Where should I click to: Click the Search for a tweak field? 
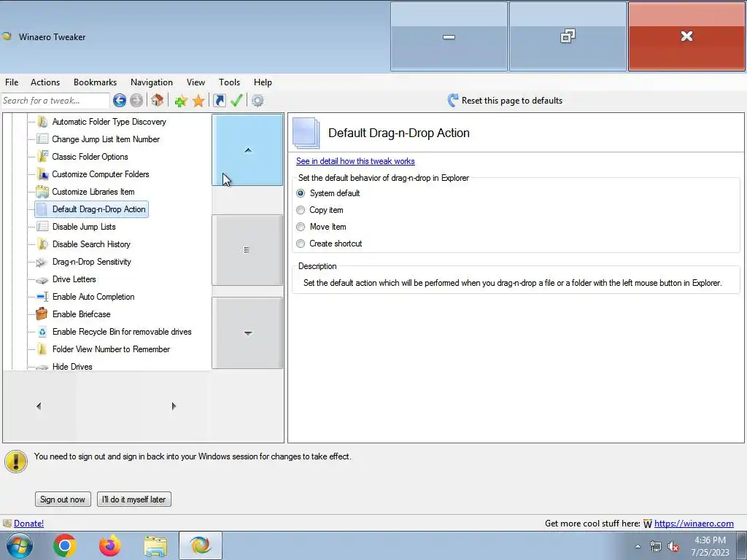click(55, 101)
